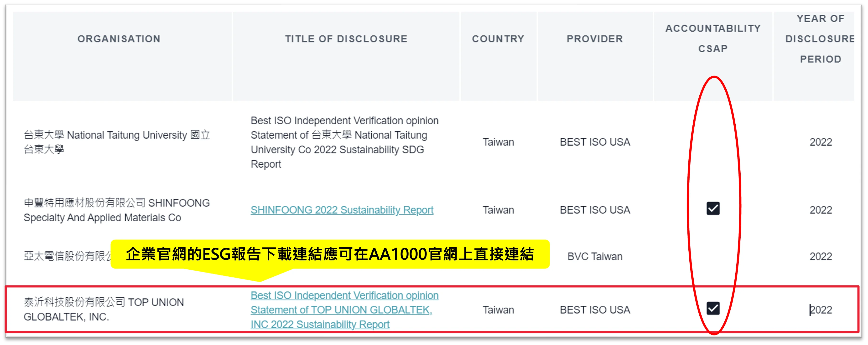Image resolution: width=868 pixels, height=345 pixels.
Task: Click the BVC Taiwan provider cell
Action: click(595, 256)
